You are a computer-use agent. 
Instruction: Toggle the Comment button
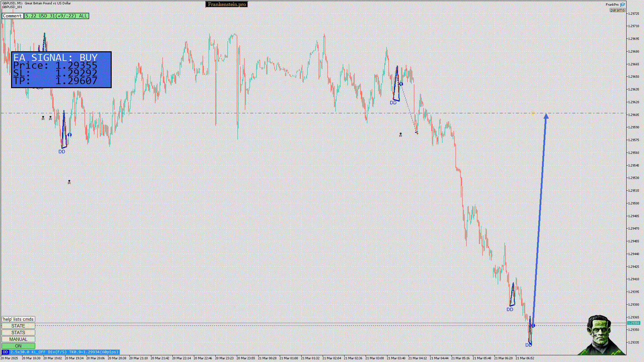point(12,16)
